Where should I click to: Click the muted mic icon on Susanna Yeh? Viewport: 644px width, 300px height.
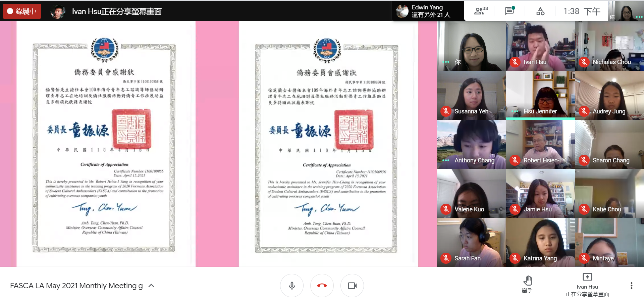tap(446, 111)
